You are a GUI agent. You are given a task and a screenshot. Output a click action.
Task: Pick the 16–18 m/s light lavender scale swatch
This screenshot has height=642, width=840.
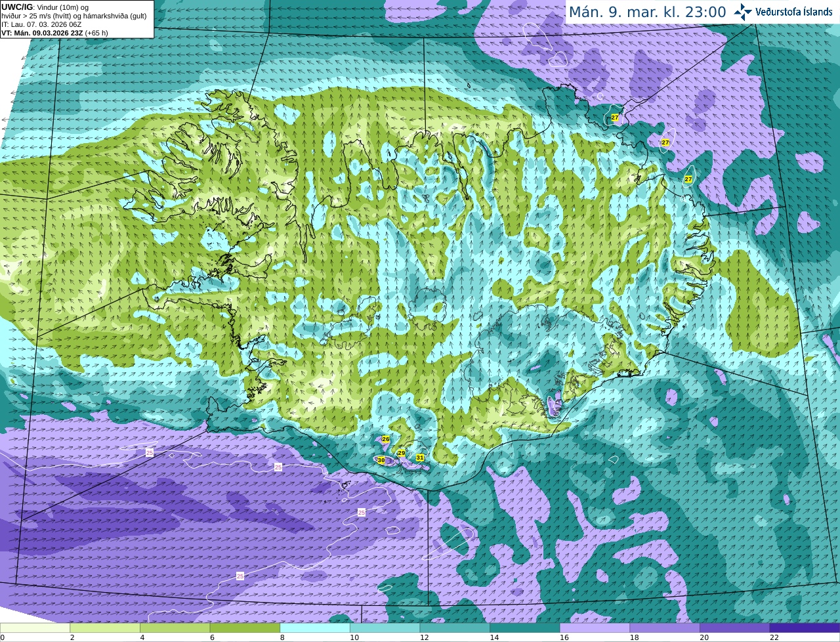click(x=595, y=628)
